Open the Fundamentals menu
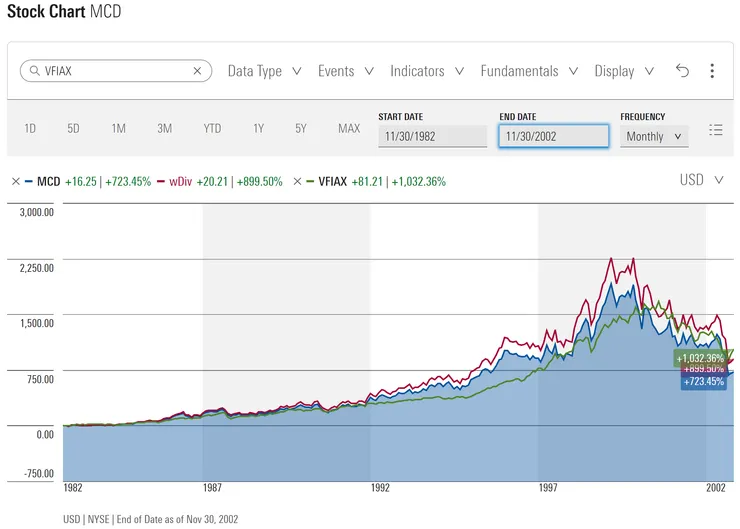This screenshot has width=740, height=529. coord(528,71)
